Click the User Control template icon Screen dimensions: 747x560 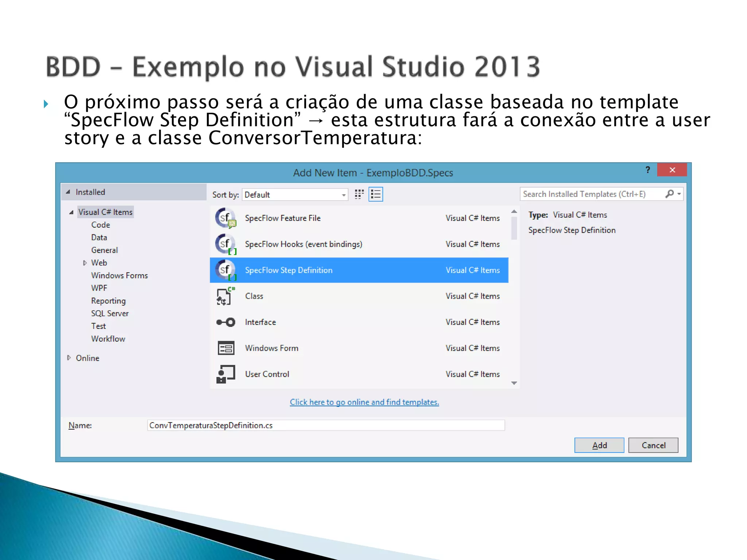click(226, 374)
